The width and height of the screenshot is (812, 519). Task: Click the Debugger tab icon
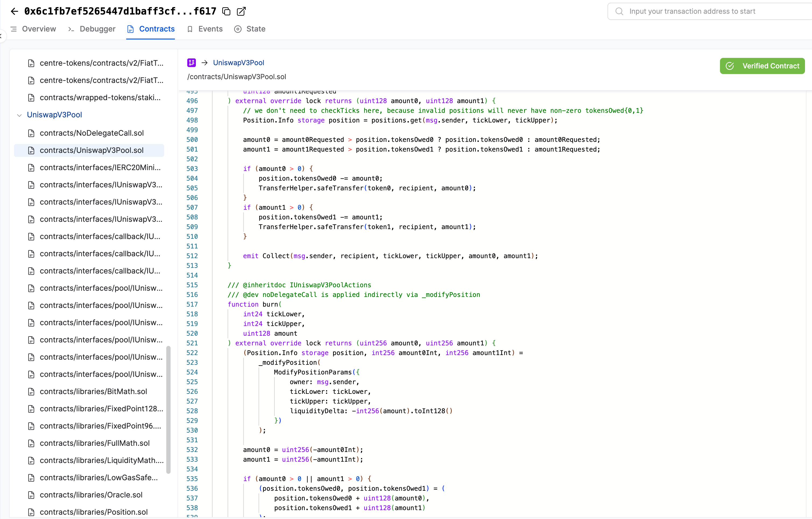click(71, 29)
